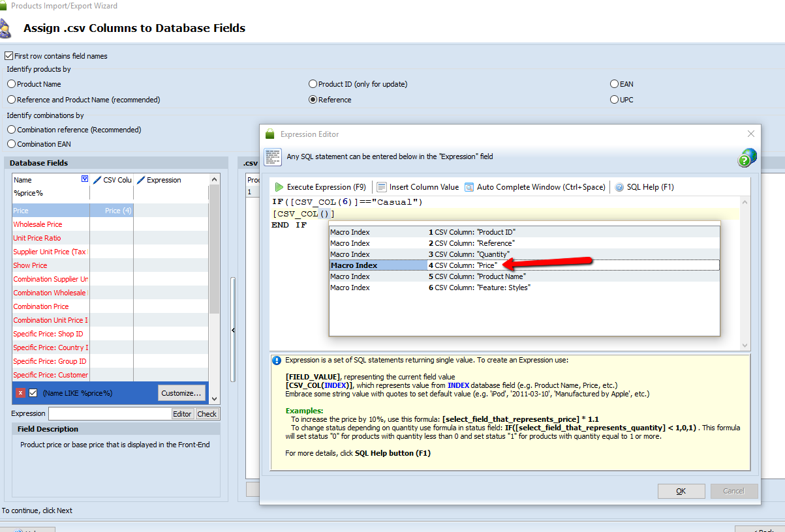Image resolution: width=785 pixels, height=532 pixels.
Task: Click Insert Column Value toolbar button
Action: click(418, 187)
